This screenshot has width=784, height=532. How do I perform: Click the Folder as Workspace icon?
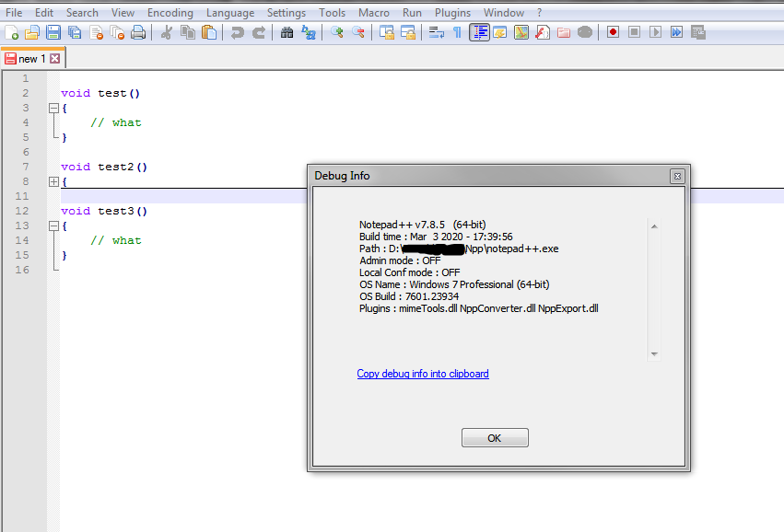564,32
